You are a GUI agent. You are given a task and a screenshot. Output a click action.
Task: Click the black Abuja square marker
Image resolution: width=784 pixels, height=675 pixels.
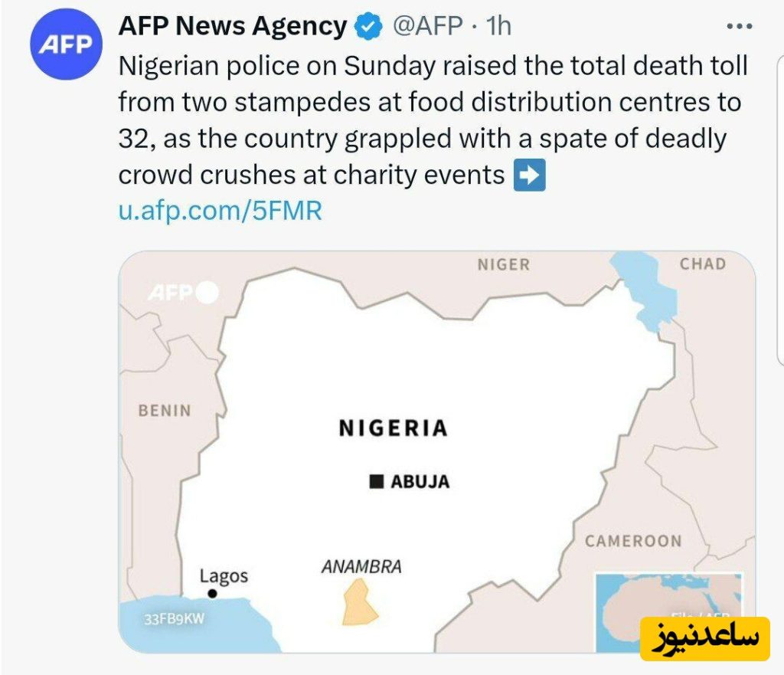pos(376,481)
